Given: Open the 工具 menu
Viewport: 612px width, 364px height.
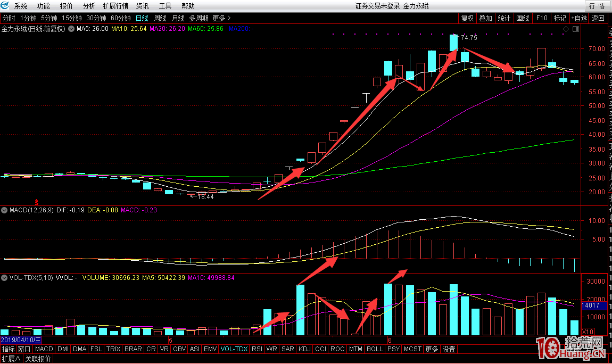Looking at the screenshot, I should click(x=165, y=6).
